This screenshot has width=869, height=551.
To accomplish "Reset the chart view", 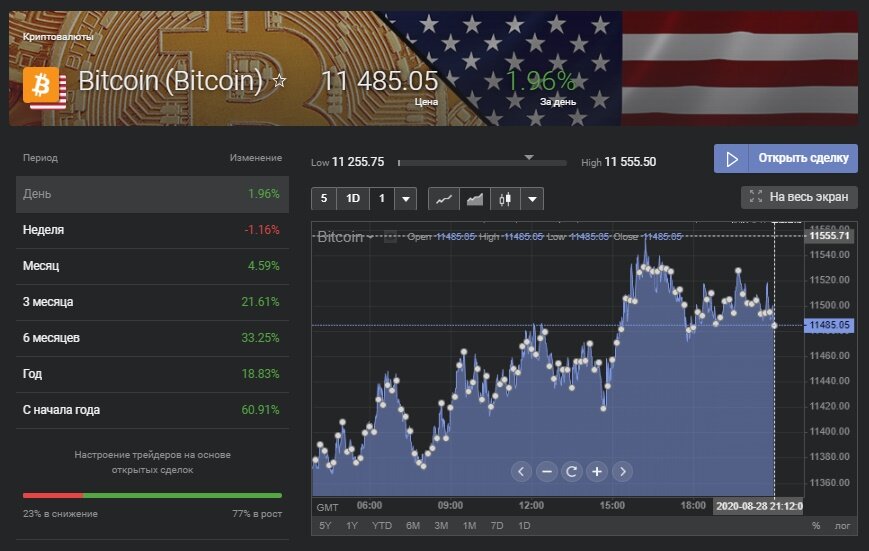I will tap(571, 471).
